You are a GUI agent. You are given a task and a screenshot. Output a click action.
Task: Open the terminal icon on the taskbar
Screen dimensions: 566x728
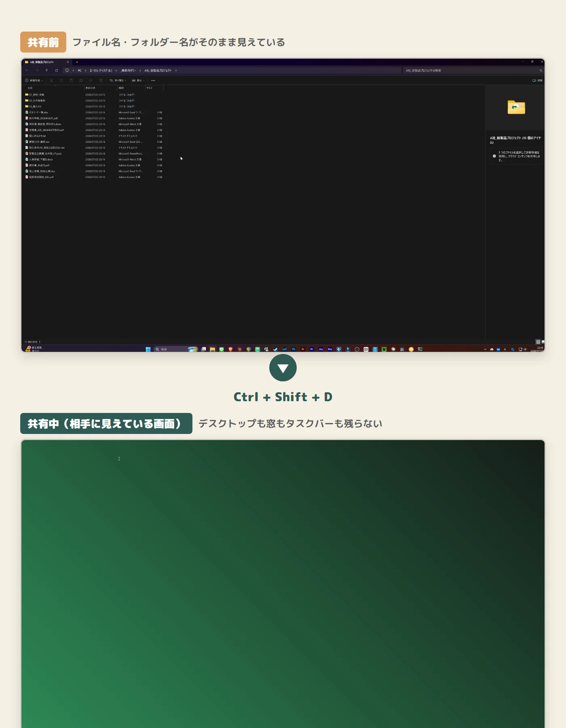(x=420, y=349)
